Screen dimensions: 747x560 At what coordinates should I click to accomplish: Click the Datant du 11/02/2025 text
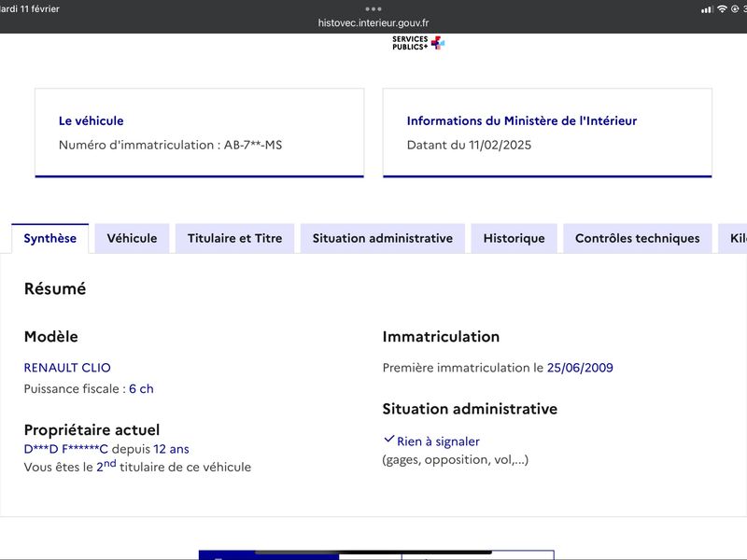click(469, 145)
